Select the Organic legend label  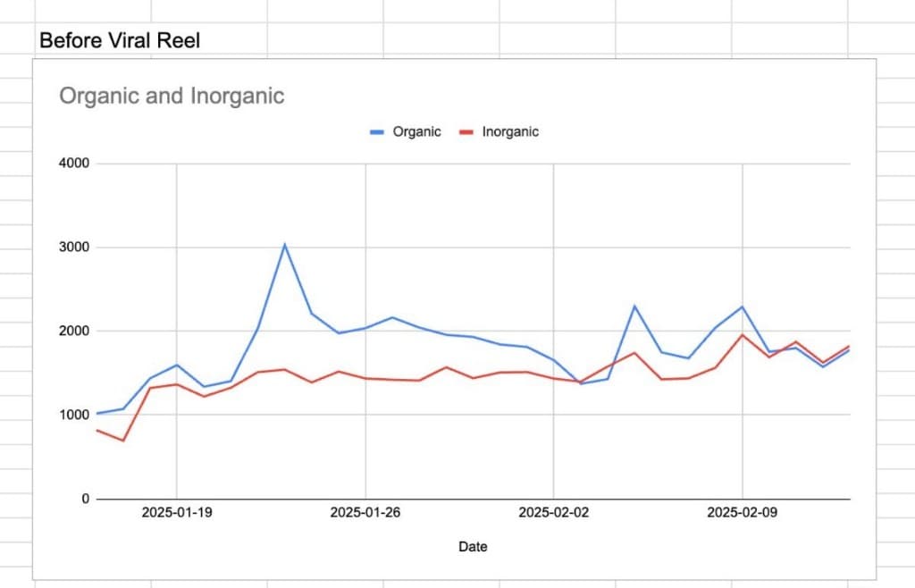click(416, 132)
